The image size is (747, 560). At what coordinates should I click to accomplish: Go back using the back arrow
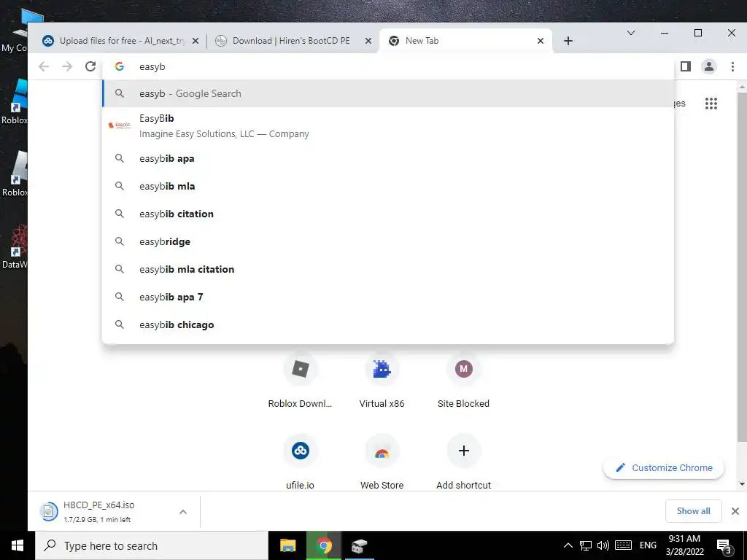coord(44,66)
